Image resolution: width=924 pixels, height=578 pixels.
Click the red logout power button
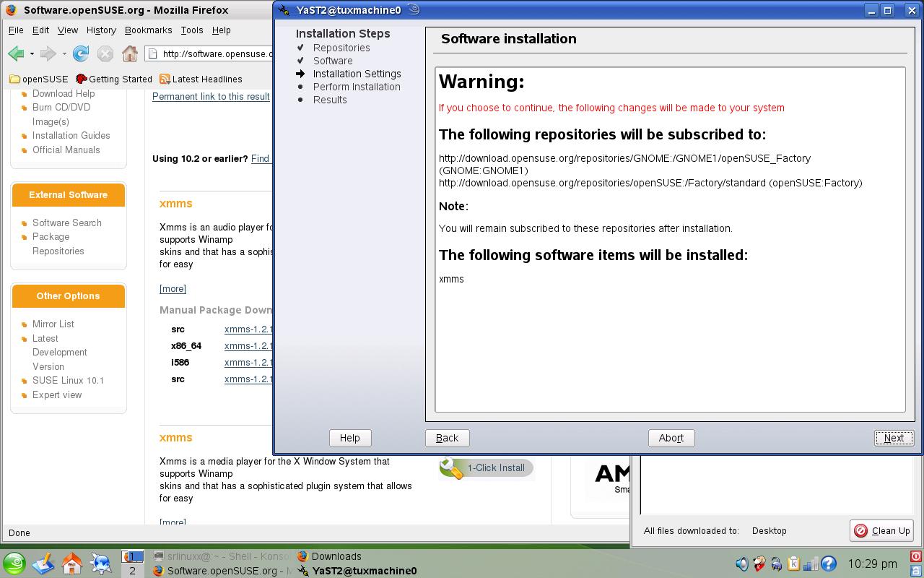click(x=915, y=556)
